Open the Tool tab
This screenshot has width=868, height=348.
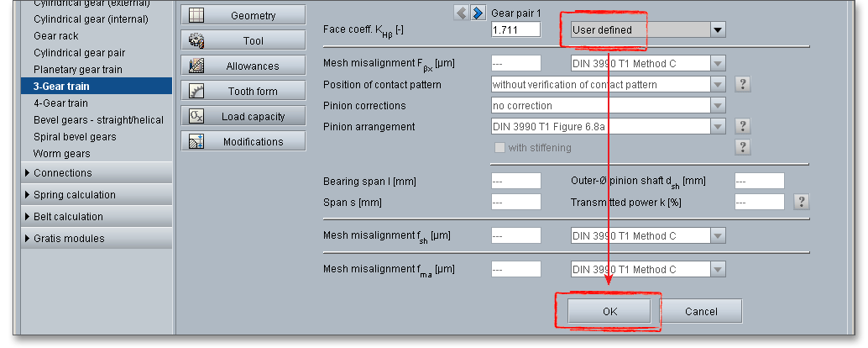[243, 40]
